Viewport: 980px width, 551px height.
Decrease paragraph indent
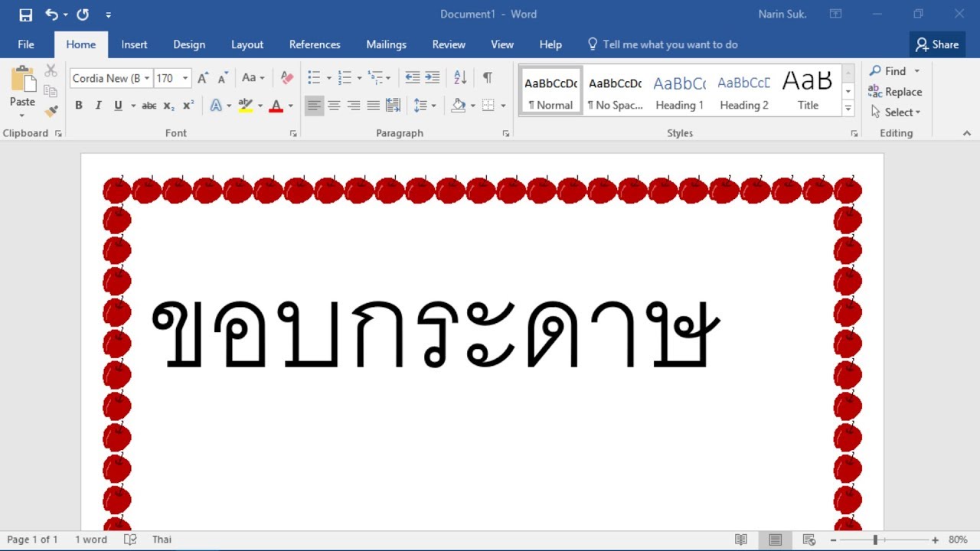click(x=412, y=78)
